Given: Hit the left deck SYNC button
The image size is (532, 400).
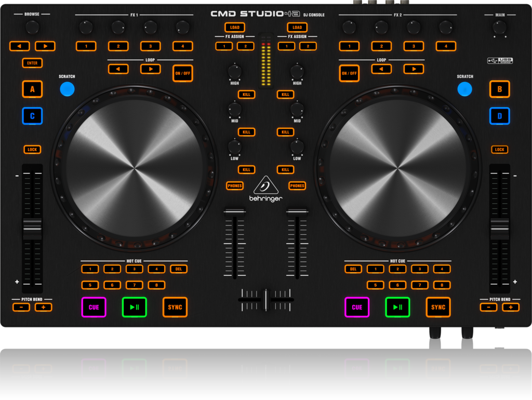Looking at the screenshot, I should point(175,307).
